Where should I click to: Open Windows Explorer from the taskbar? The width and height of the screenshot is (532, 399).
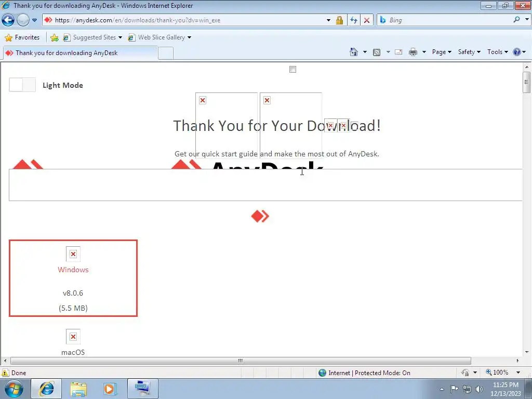(x=78, y=389)
